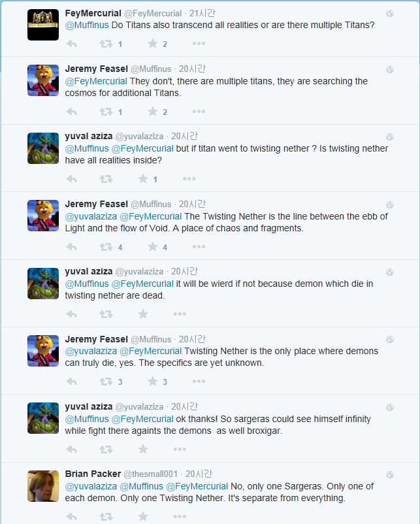Retweet yuval aziza's 'ok thanks' tweet

tap(105, 450)
